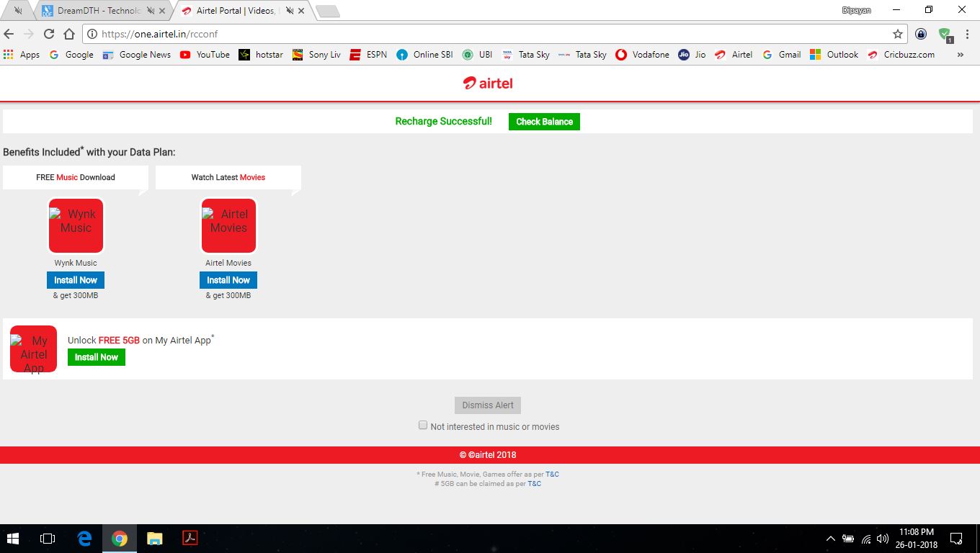This screenshot has height=553, width=980.
Task: Install Wynk Music with its Install Now button
Action: [x=76, y=280]
